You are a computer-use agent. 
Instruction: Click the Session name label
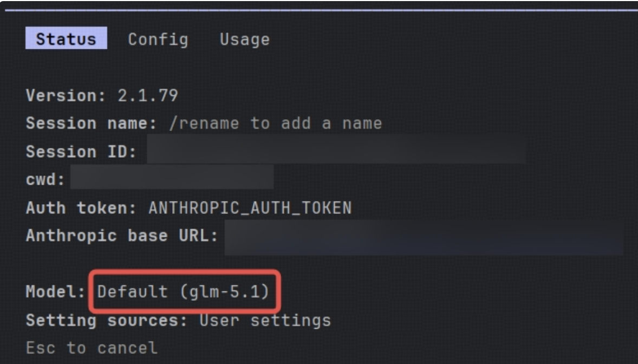pos(91,123)
